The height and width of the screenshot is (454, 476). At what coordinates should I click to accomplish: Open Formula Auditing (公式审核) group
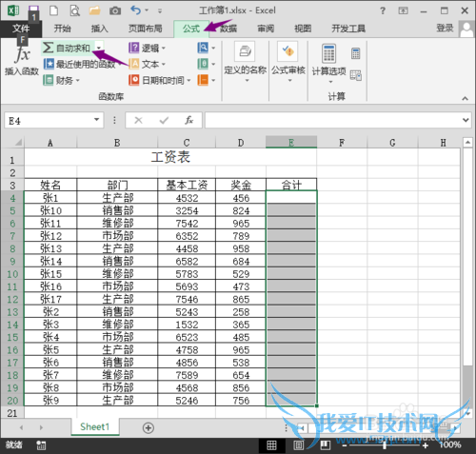[x=288, y=62]
